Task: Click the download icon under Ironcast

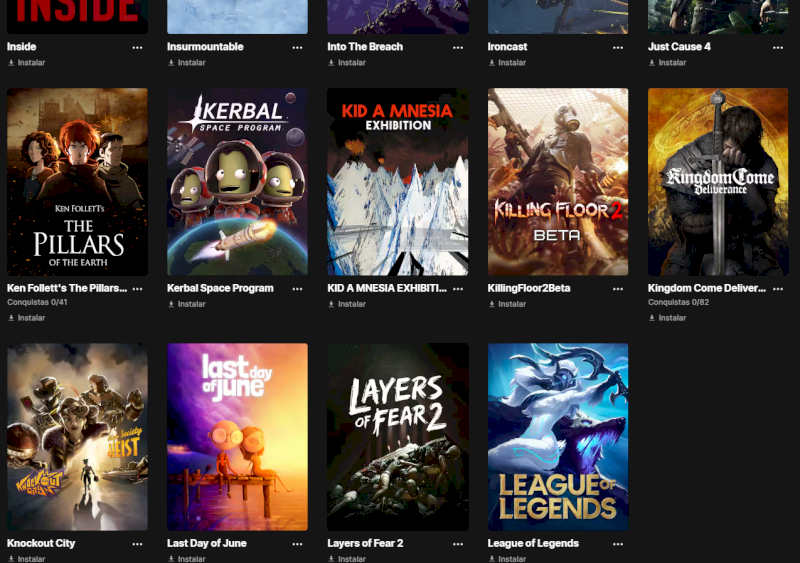Action: [x=491, y=63]
